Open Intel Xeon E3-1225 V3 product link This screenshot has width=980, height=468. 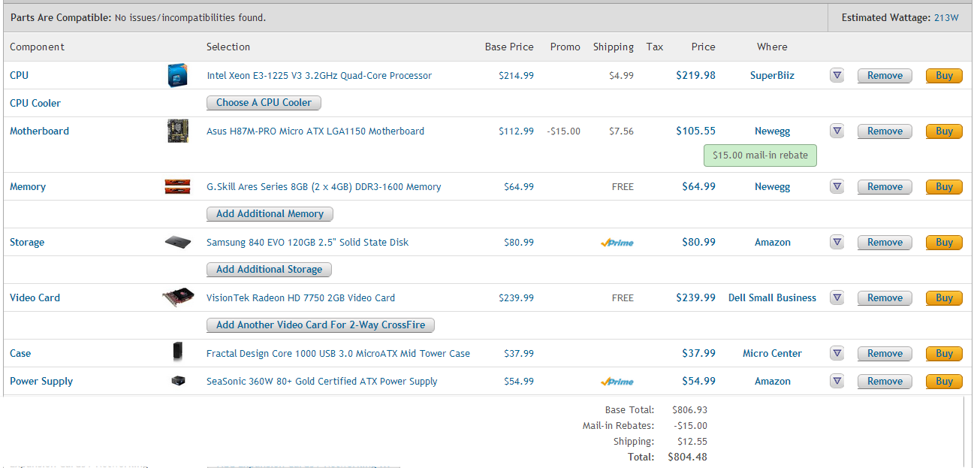[x=319, y=75]
